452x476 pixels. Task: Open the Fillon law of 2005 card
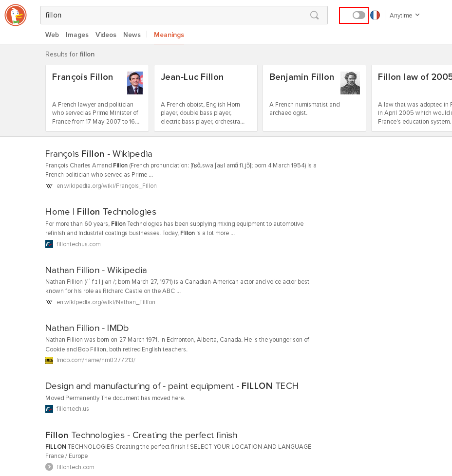(x=412, y=98)
